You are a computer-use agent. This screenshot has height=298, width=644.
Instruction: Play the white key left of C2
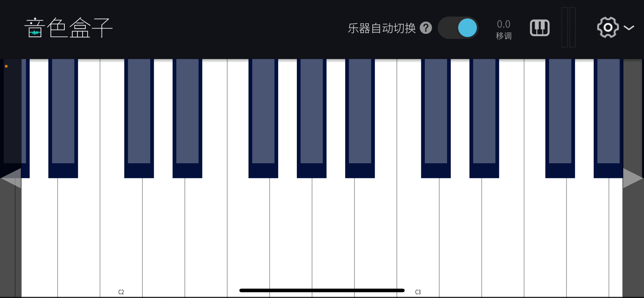coord(79,238)
